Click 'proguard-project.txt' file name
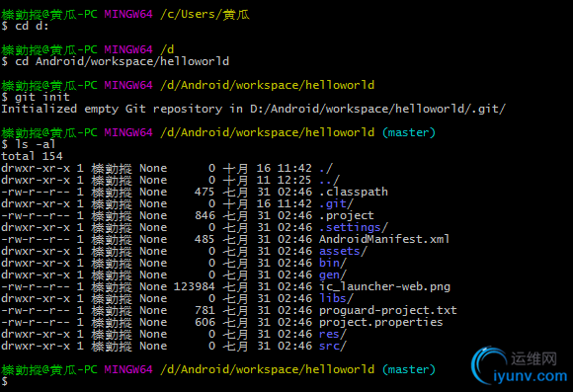The height and width of the screenshot is (392, 573). 387,310
